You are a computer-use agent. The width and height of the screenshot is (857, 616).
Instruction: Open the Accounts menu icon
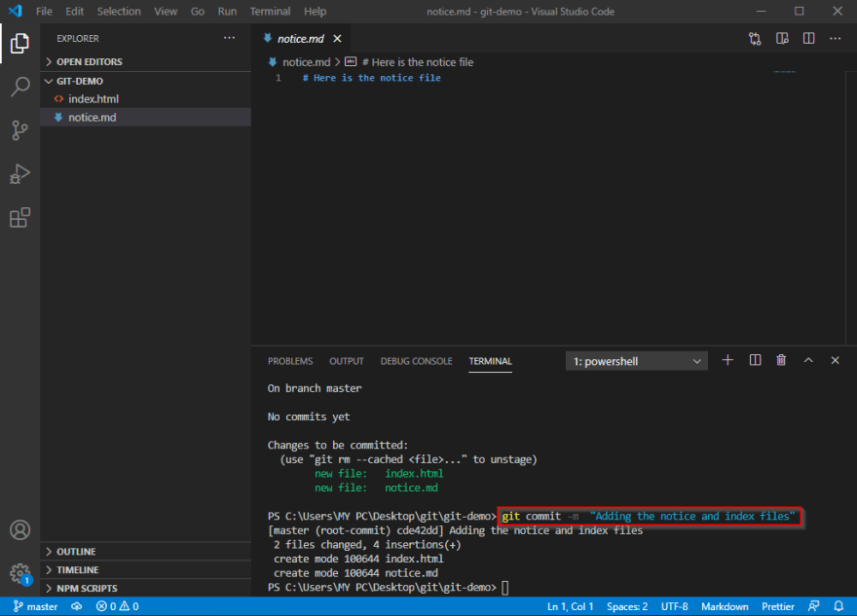click(19, 529)
